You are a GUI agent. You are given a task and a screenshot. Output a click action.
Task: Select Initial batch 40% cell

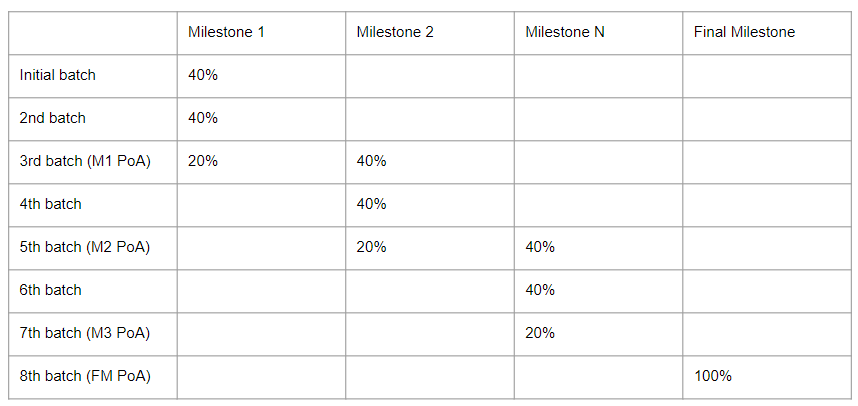203,75
